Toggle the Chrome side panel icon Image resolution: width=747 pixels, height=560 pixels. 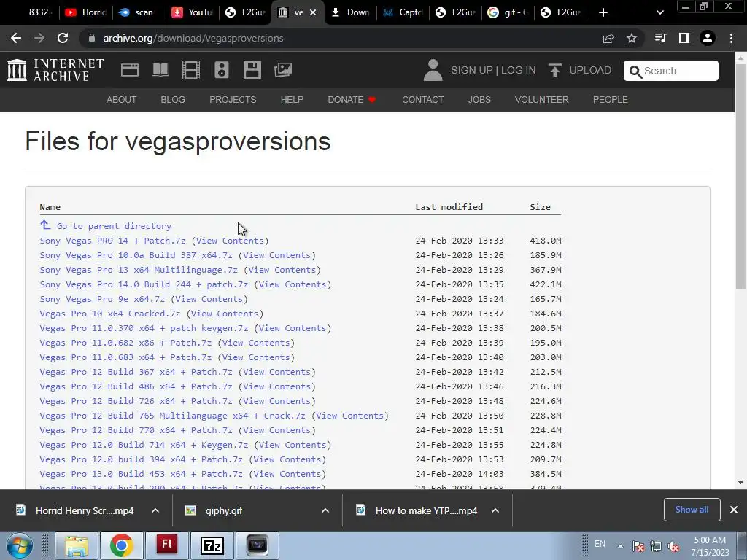(684, 38)
